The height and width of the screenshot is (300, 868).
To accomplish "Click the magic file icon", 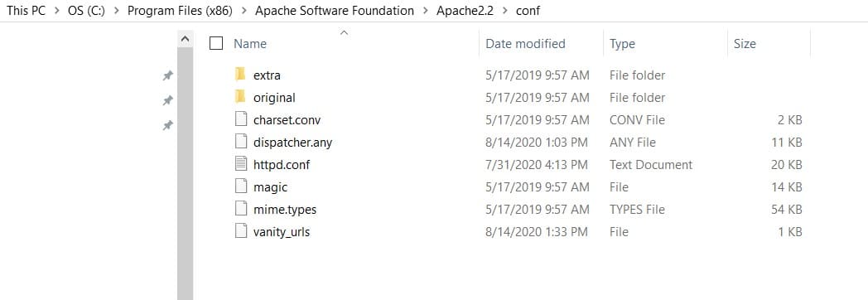I will [x=240, y=186].
